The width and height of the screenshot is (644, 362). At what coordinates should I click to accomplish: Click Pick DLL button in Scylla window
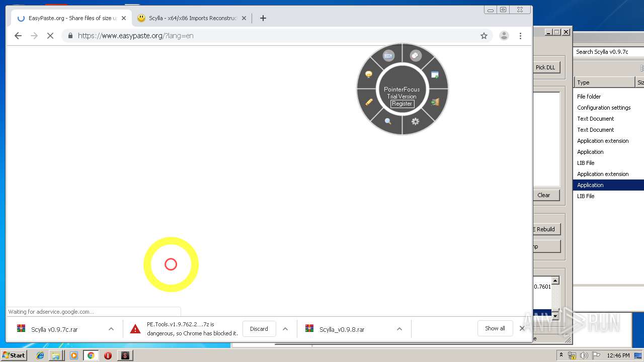point(546,67)
